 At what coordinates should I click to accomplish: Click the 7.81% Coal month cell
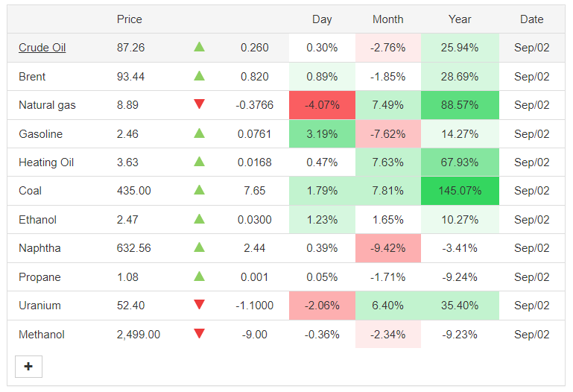coord(387,191)
